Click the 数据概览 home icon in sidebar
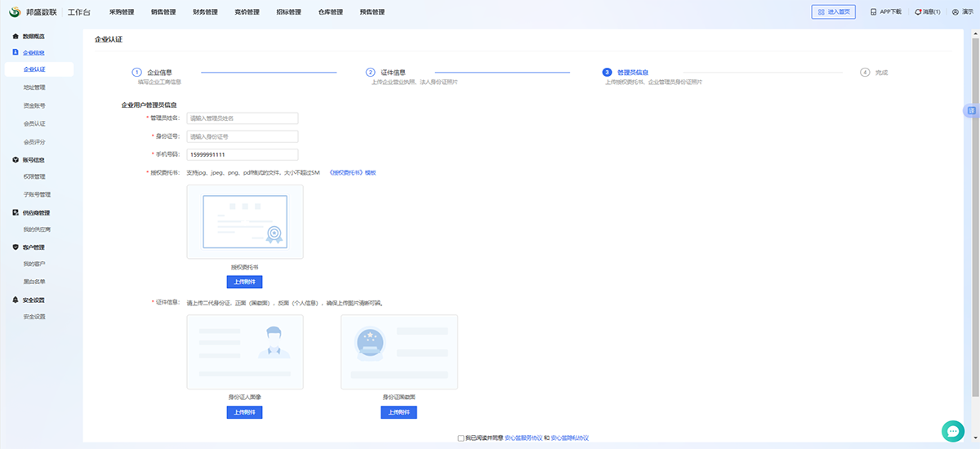The width and height of the screenshot is (980, 449). (15, 37)
